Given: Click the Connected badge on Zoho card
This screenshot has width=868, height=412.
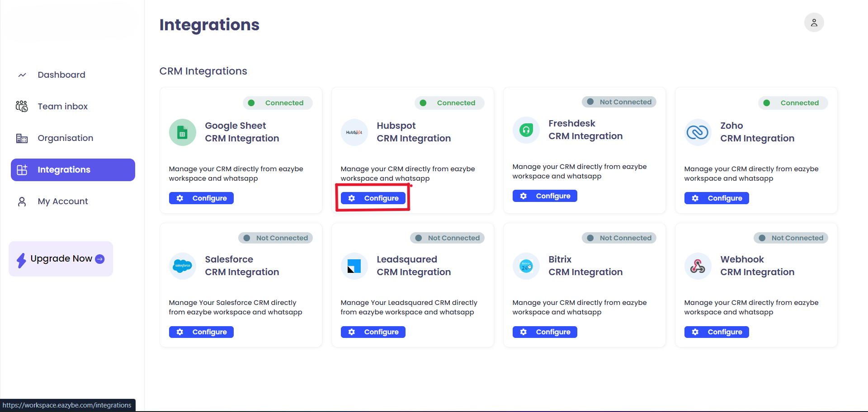Looking at the screenshot, I should [793, 103].
